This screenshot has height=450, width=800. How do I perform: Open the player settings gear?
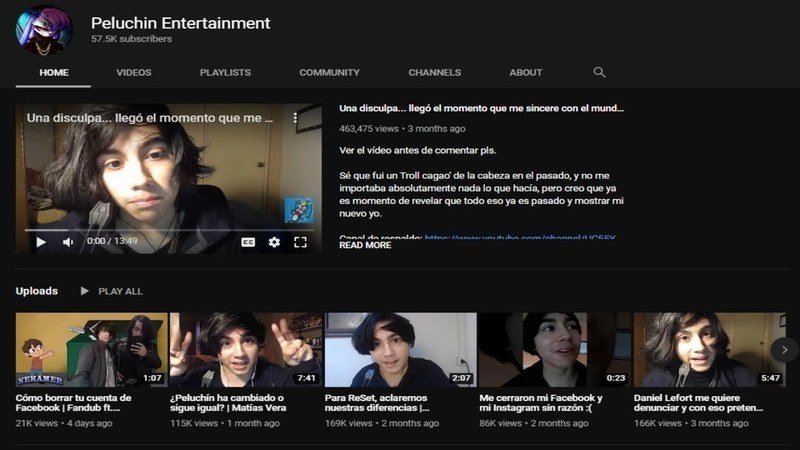click(274, 242)
